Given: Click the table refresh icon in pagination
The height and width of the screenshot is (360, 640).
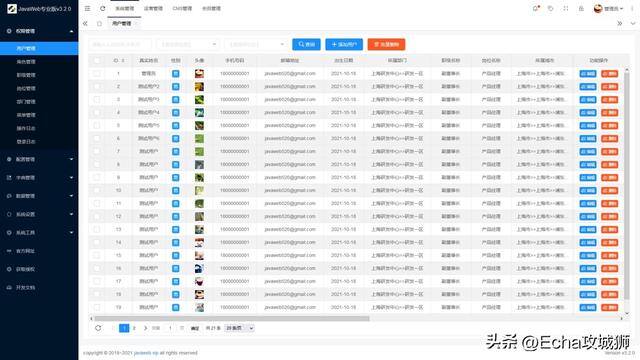Looking at the screenshot, I should click(98, 328).
